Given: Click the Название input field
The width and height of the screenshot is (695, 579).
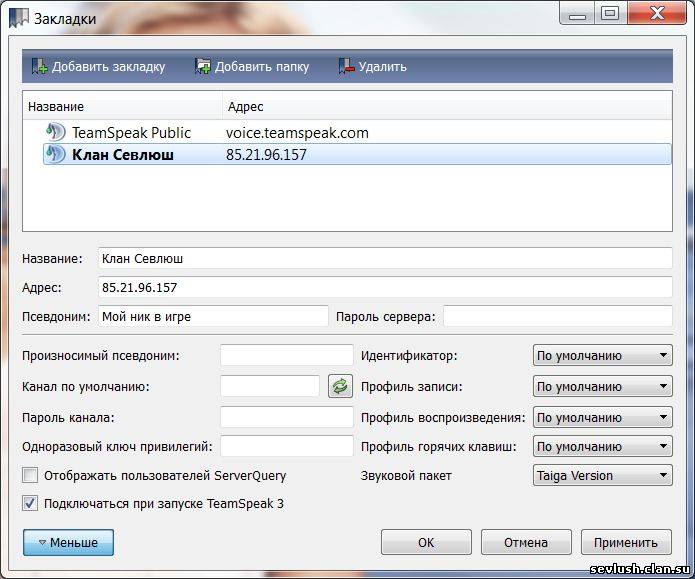Looking at the screenshot, I should point(385,258).
